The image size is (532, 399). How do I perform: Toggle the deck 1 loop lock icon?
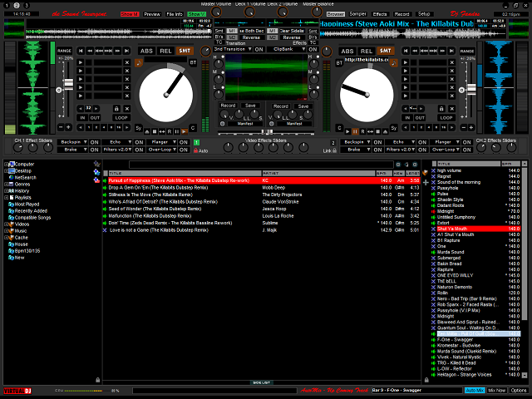[116, 109]
